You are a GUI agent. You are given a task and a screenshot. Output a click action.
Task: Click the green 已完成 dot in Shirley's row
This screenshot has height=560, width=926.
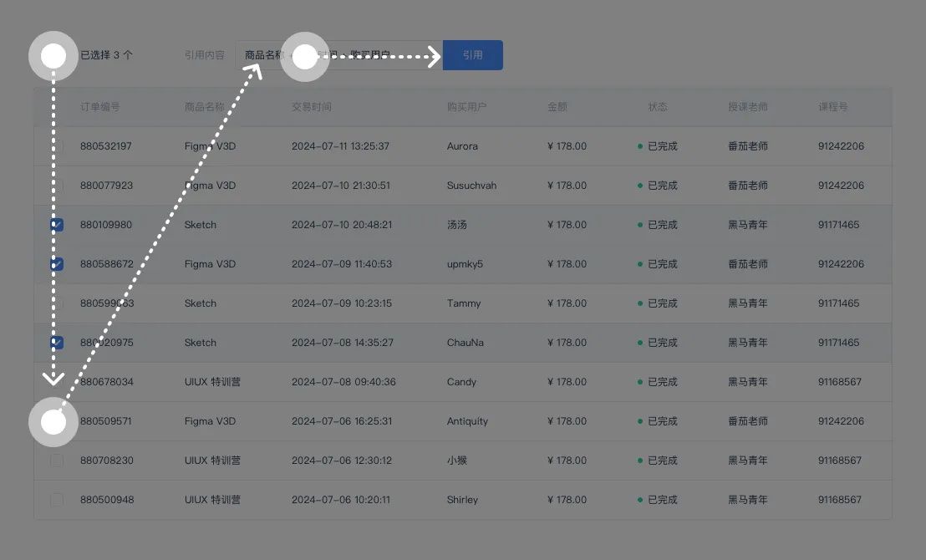coord(640,500)
